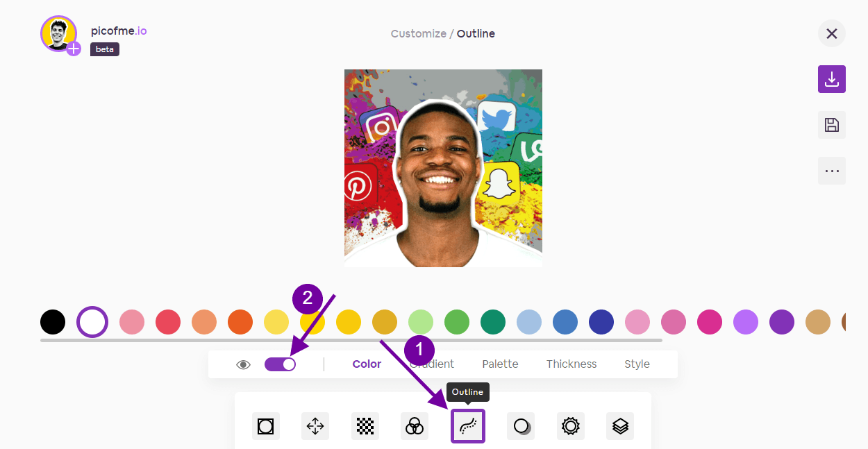Click the Outline breadcrumb text

[476, 33]
